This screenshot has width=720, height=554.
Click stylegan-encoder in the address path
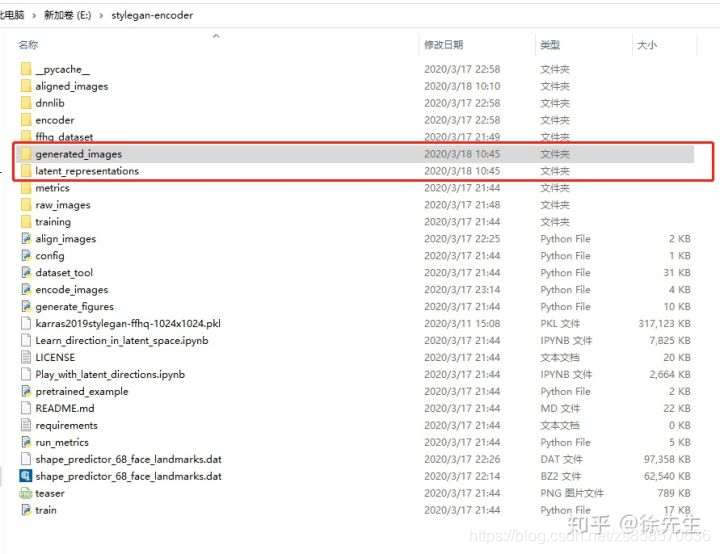(152, 15)
